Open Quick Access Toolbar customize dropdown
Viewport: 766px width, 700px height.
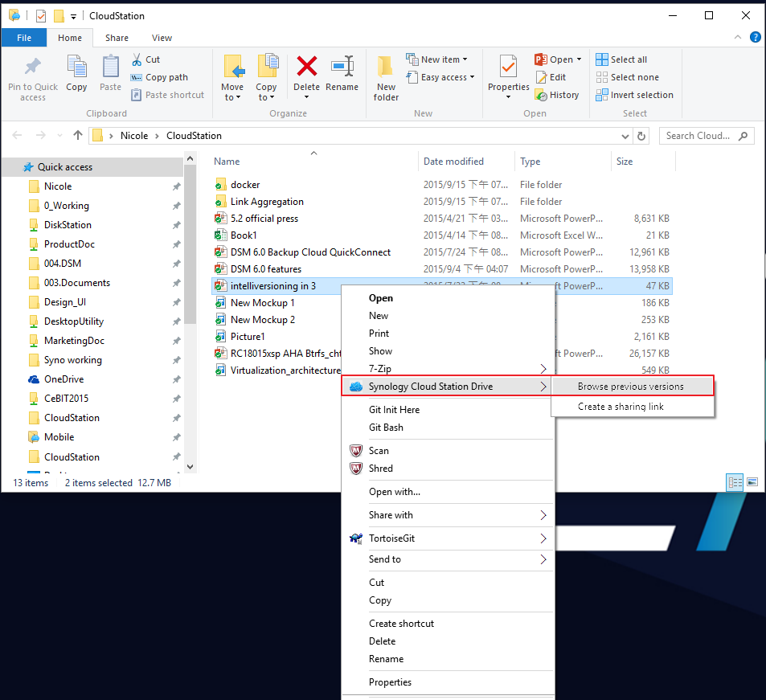pos(73,17)
